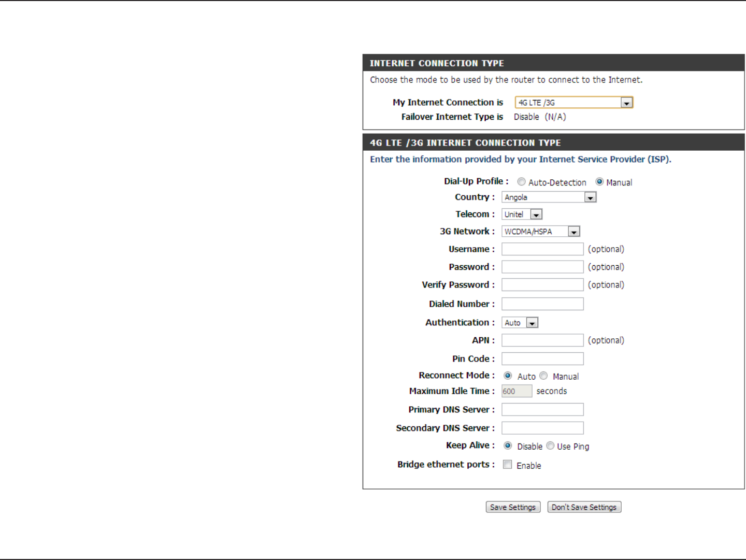Screen dimensions: 746x560
Task: Click the 'Disable (N/A)' failover type text
Action: (x=540, y=117)
